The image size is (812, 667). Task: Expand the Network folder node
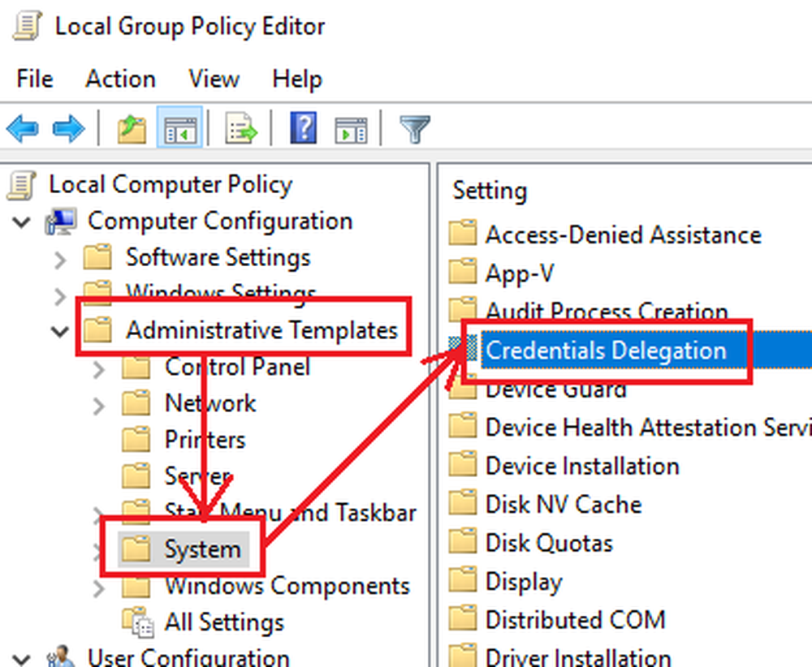[99, 404]
